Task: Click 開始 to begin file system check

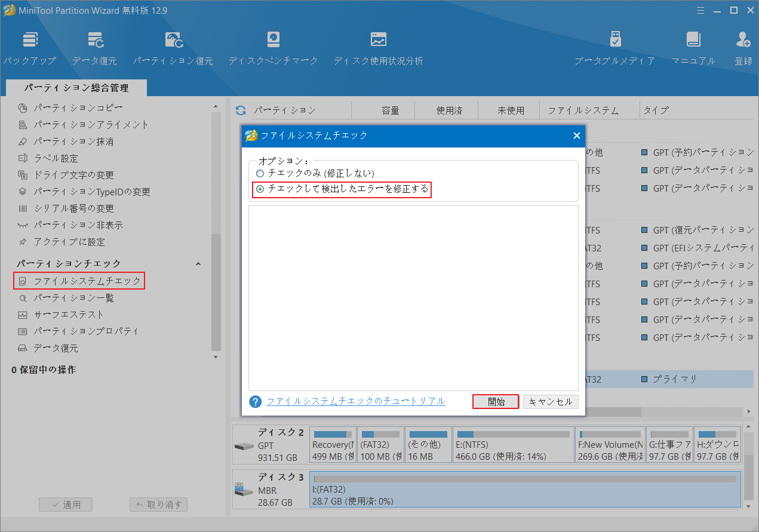Action: (496, 402)
